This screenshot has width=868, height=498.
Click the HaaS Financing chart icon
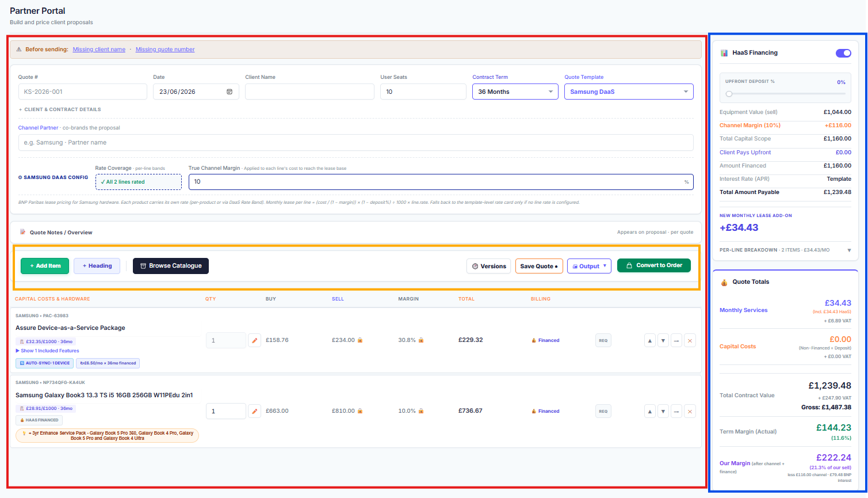[x=724, y=53]
